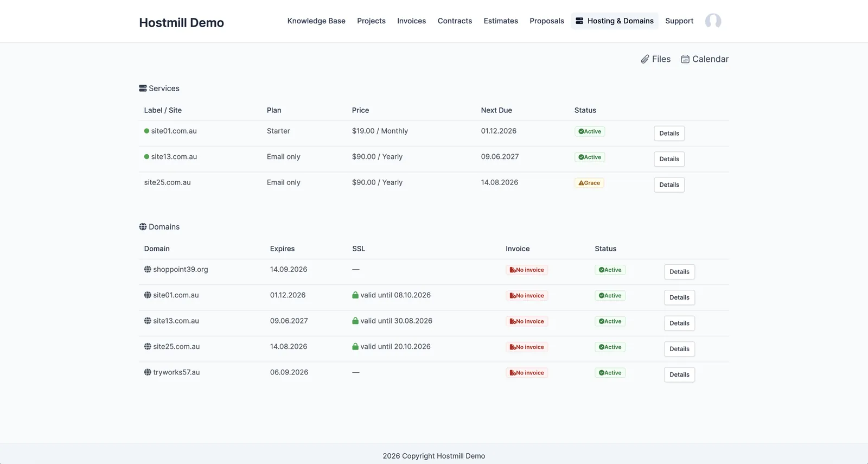This screenshot has height=464, width=868.
Task: Open the Calendar link
Action: (x=705, y=59)
